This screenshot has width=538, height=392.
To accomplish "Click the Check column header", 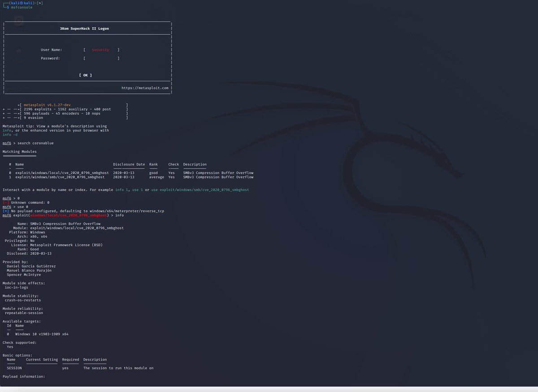I will [173, 164].
